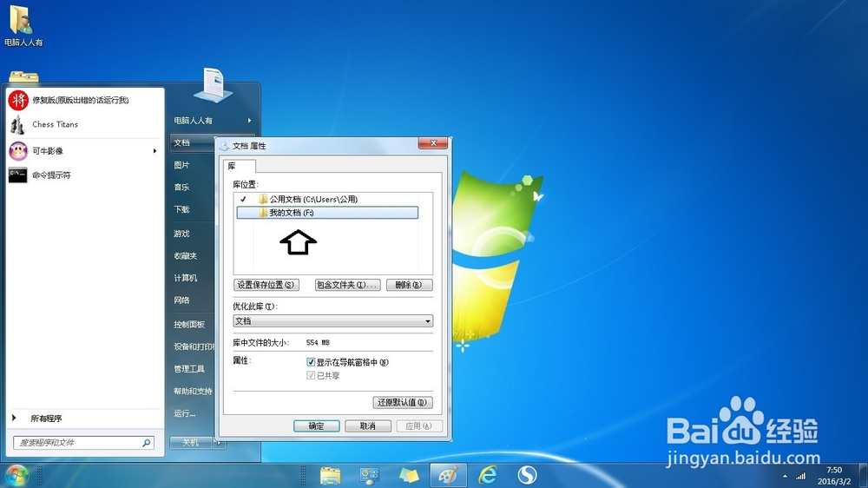The height and width of the screenshot is (488, 868).
Task: Open 游戏 from Start menu
Action: [x=181, y=234]
